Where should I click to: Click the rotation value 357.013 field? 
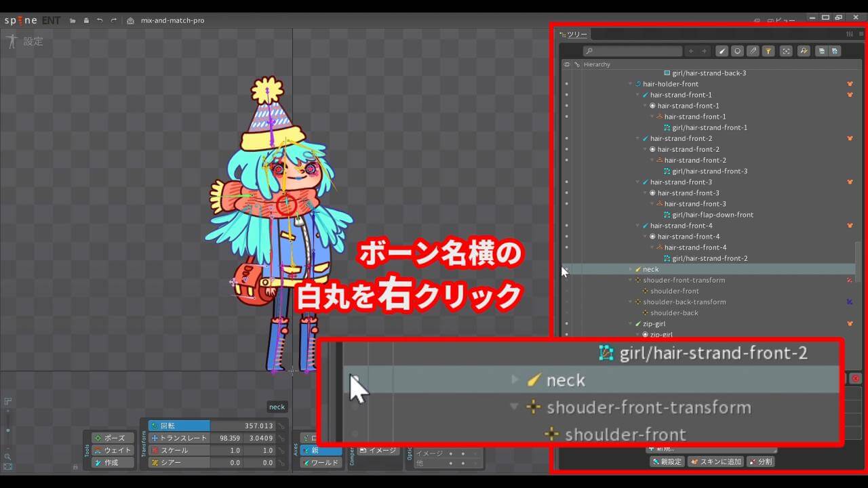pyautogui.click(x=243, y=426)
